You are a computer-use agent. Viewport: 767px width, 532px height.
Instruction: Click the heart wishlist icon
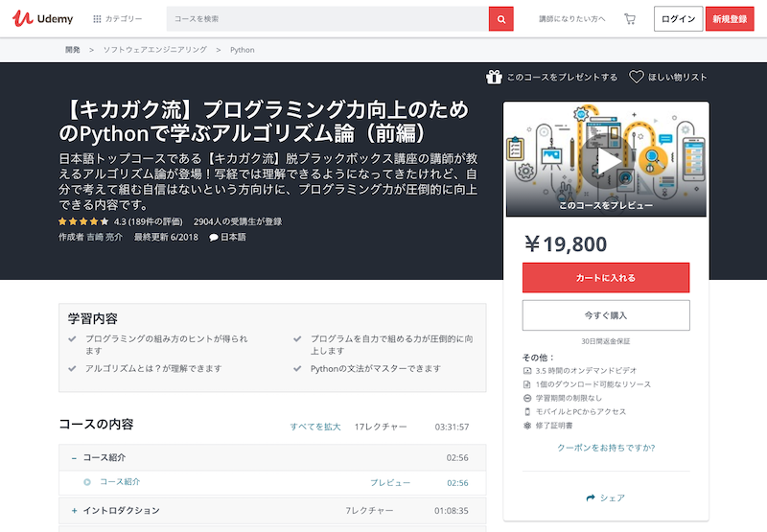pos(637,77)
